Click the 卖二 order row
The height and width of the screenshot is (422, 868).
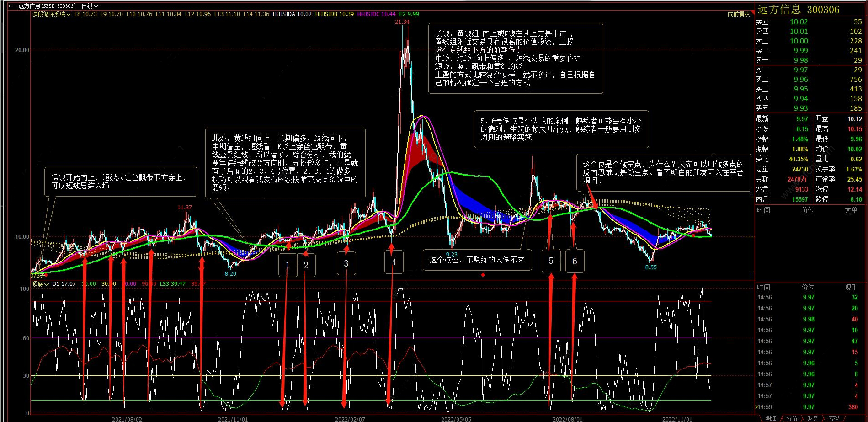point(809,50)
